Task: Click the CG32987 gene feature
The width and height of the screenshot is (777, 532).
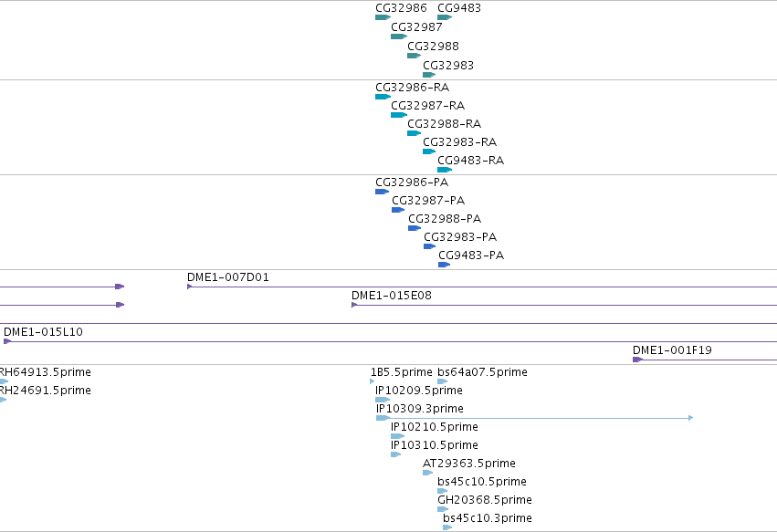Action: tap(399, 37)
